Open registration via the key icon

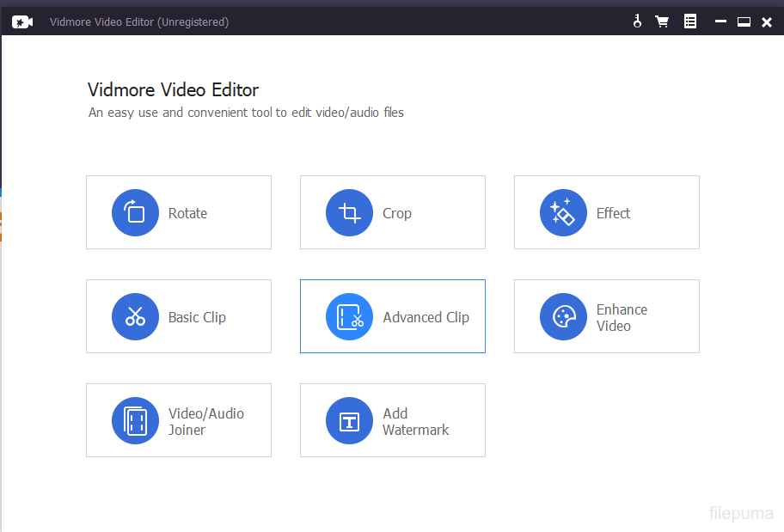[637, 21]
